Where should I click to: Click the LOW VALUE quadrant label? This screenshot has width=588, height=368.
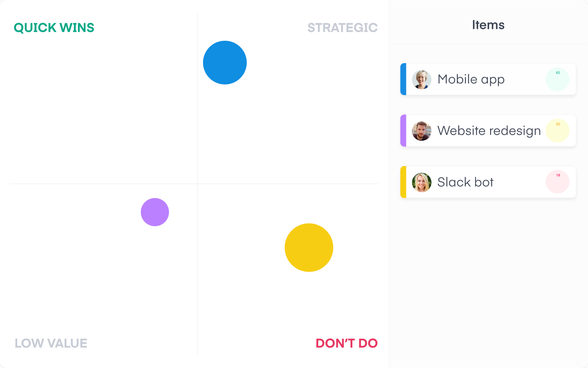[50, 343]
